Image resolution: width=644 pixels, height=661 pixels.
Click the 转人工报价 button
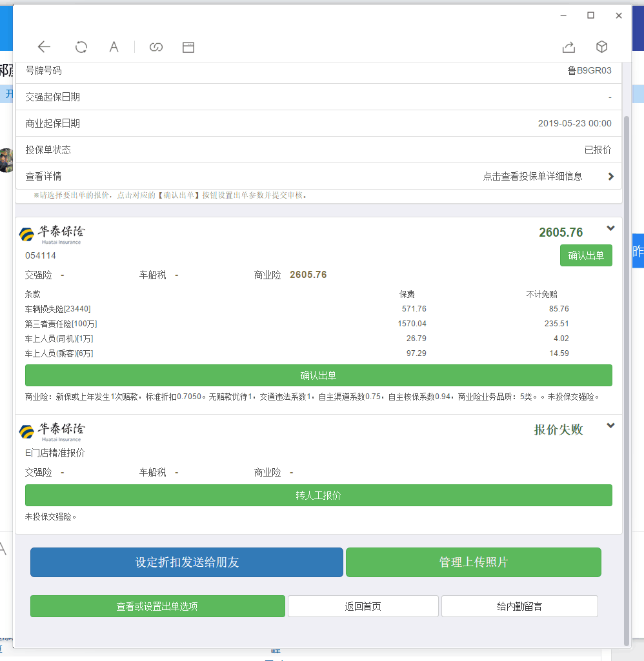coord(318,495)
